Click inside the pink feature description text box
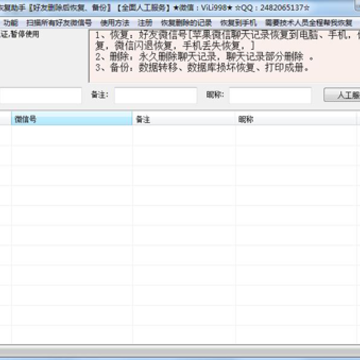This screenshot has height=360, width=360. click(x=225, y=56)
